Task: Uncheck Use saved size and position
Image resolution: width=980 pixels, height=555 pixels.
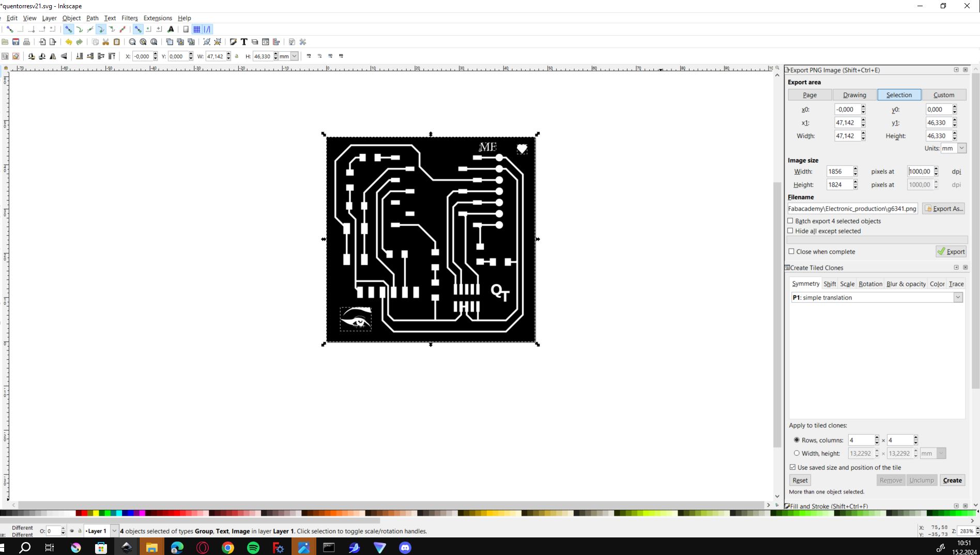Action: click(793, 467)
